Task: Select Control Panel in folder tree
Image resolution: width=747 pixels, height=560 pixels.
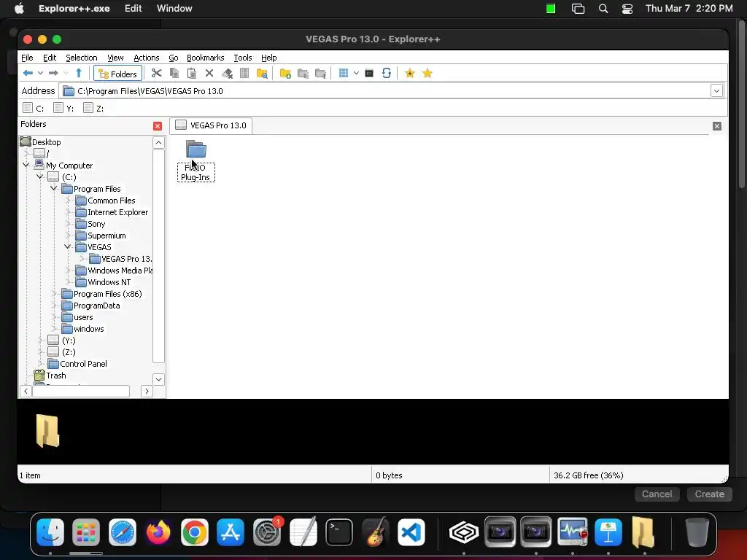Action: pos(83,364)
